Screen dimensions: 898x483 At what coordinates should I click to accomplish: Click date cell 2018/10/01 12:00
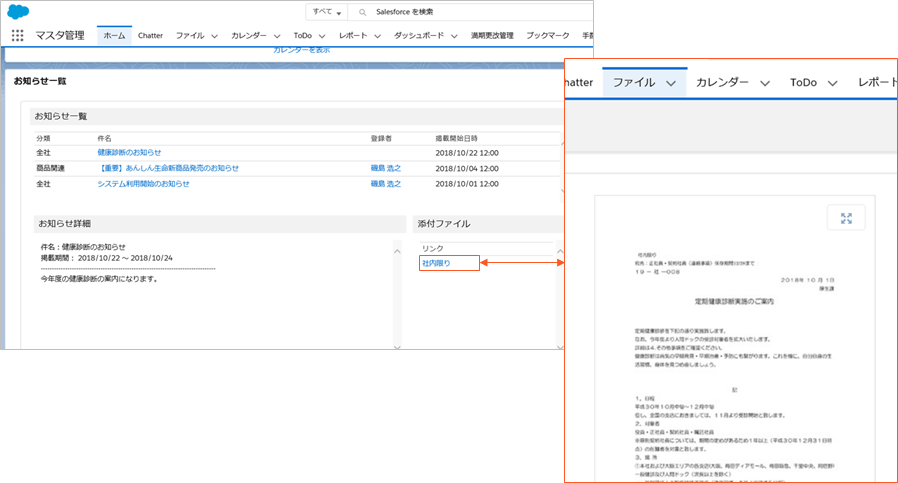tap(467, 184)
